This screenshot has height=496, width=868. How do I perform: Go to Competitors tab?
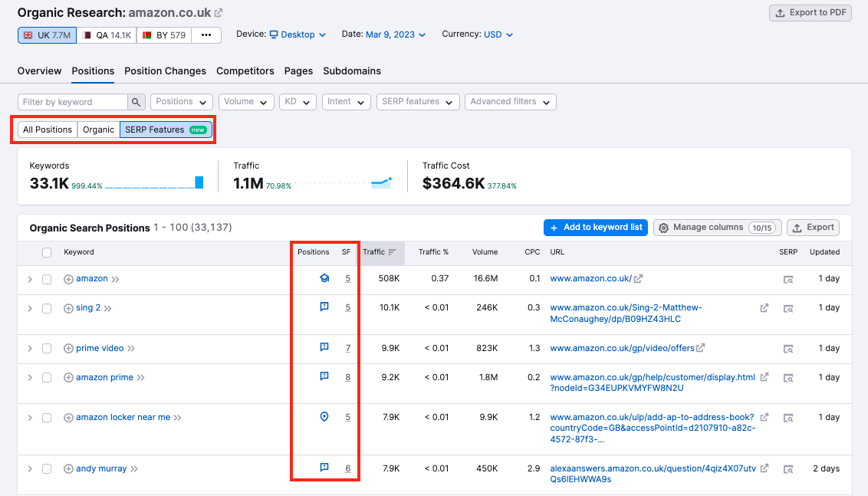(245, 71)
